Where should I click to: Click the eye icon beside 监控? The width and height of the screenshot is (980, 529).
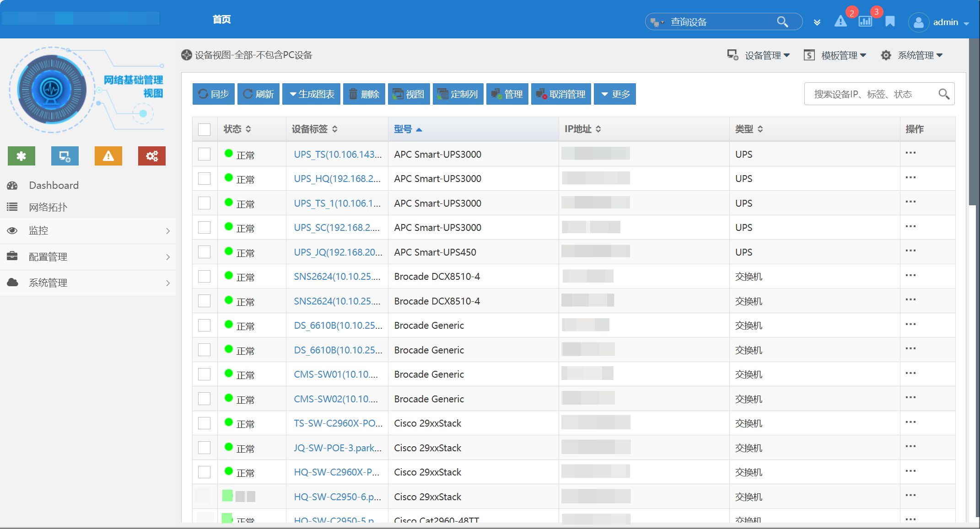coord(12,230)
